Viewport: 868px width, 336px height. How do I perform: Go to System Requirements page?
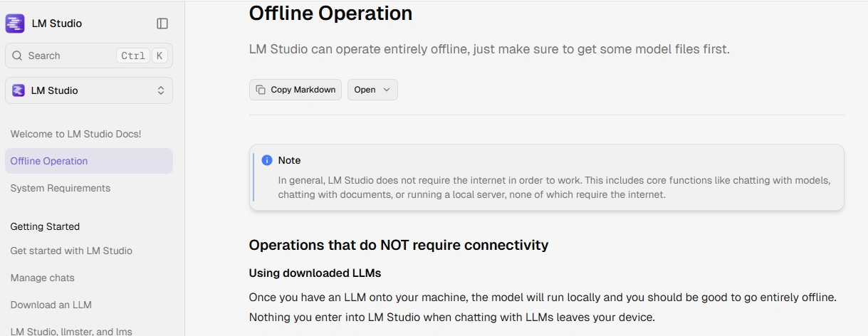pos(61,188)
